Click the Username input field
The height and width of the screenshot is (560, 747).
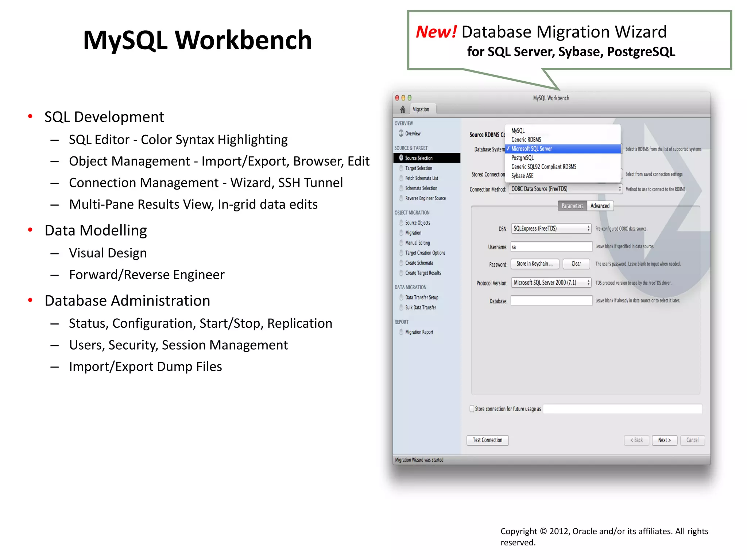551,247
